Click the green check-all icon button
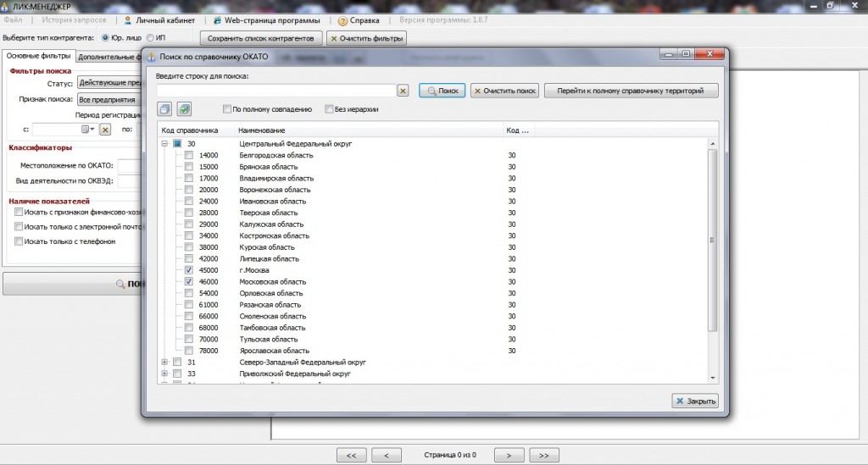This screenshot has height=465, width=868. click(184, 109)
